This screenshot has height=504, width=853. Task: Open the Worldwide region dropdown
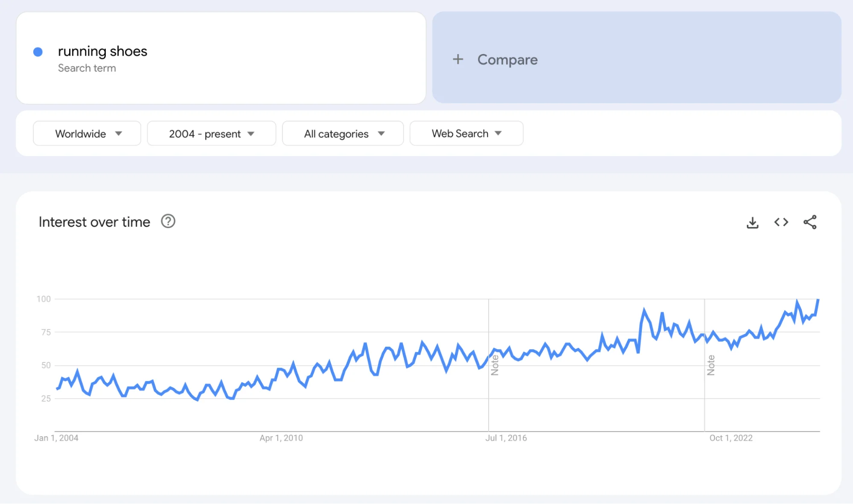[x=87, y=133]
